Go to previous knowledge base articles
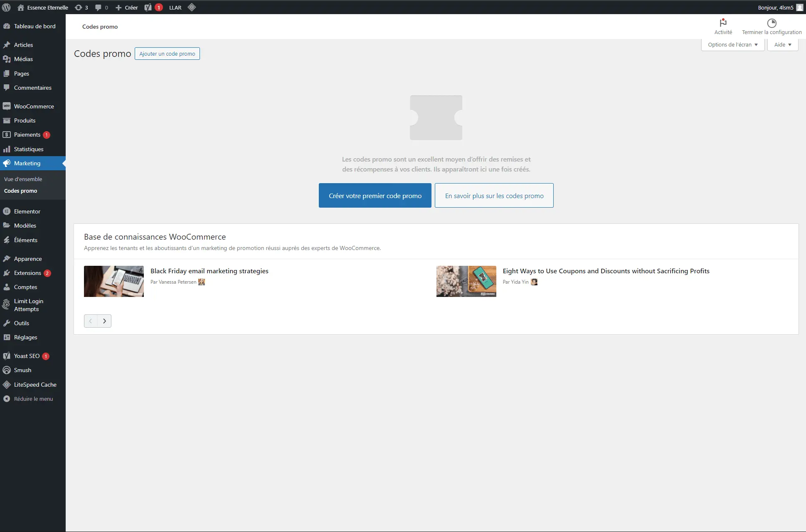The width and height of the screenshot is (806, 532). point(91,321)
